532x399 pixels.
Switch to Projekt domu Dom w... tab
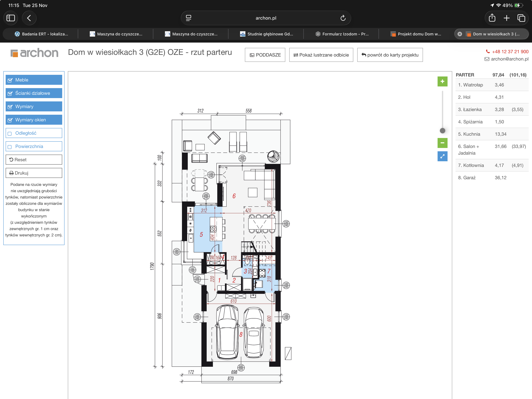(416, 34)
